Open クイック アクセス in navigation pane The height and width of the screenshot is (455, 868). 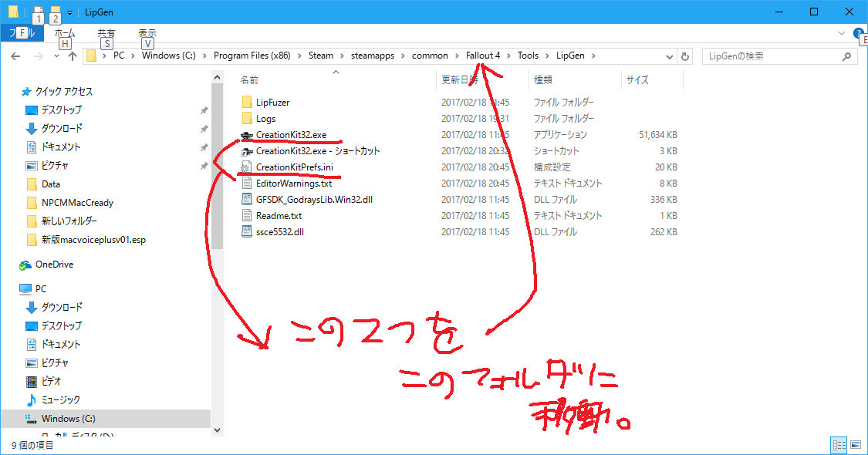(64, 91)
